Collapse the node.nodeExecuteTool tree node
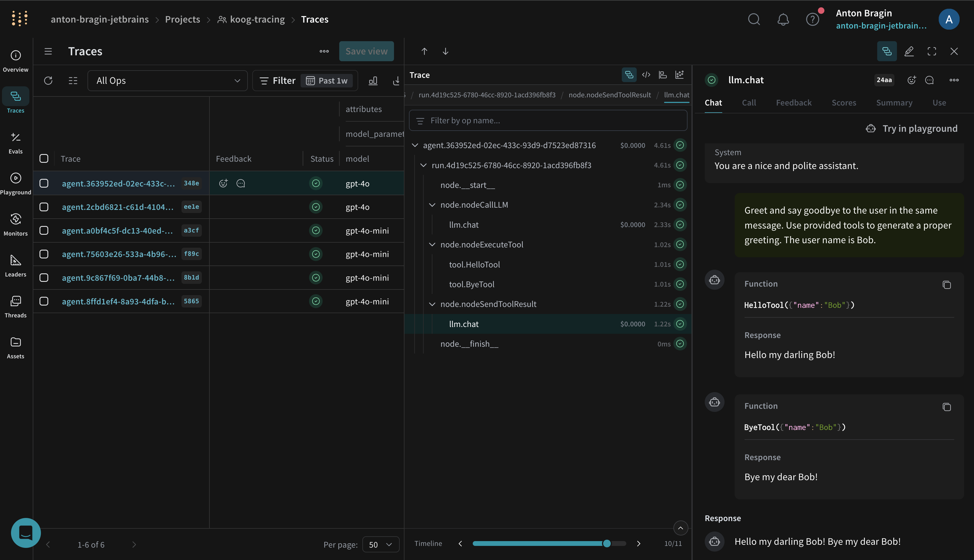This screenshot has width=974, height=560. [x=432, y=245]
